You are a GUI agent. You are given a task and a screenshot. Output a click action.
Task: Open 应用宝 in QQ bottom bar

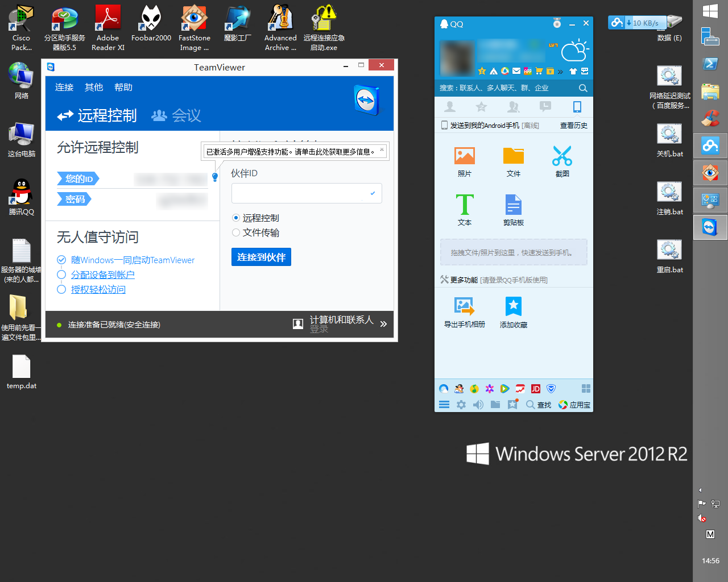click(x=574, y=405)
